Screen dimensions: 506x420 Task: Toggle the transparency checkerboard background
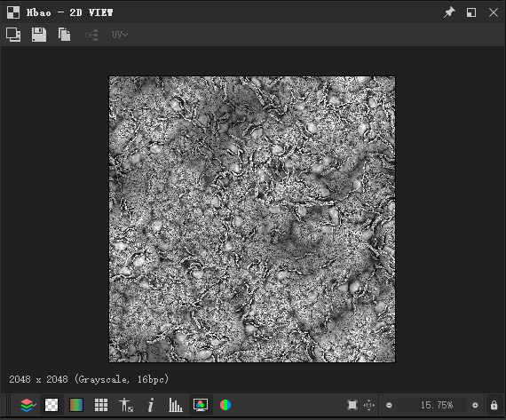click(51, 405)
